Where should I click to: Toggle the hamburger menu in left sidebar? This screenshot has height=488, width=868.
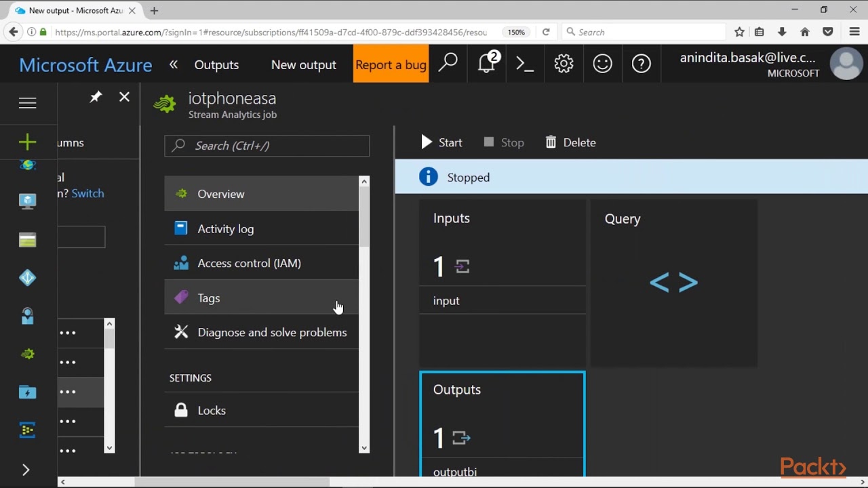point(28,102)
